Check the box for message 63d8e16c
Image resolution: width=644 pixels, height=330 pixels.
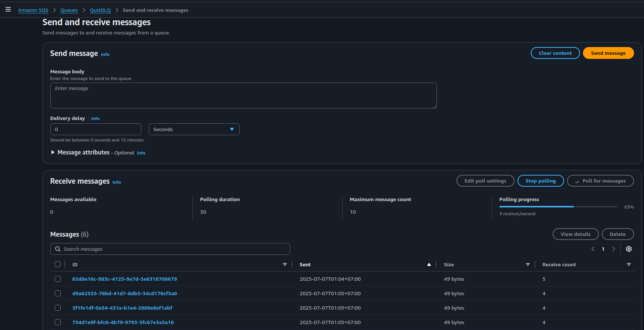point(58,279)
